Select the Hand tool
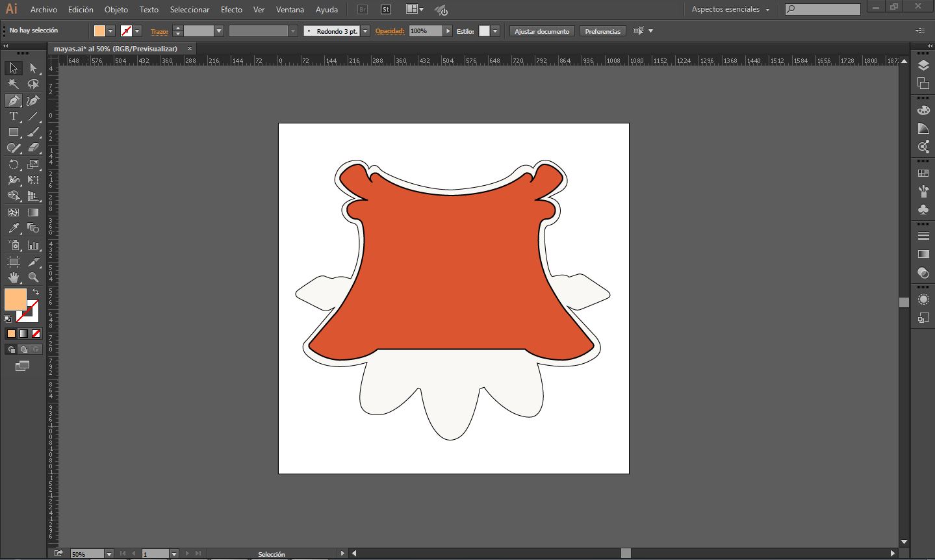Screen dimensions: 935x560 coord(13,277)
